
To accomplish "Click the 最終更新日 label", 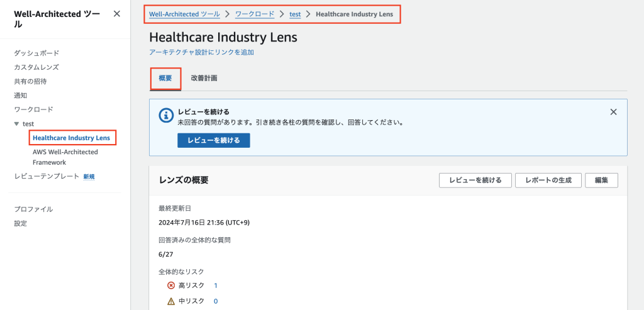I will tap(175, 208).
